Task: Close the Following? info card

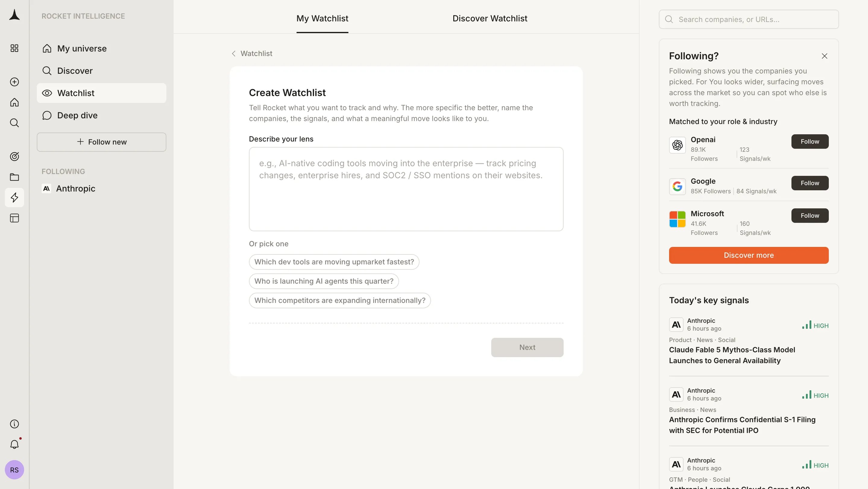Action: pyautogui.click(x=824, y=56)
